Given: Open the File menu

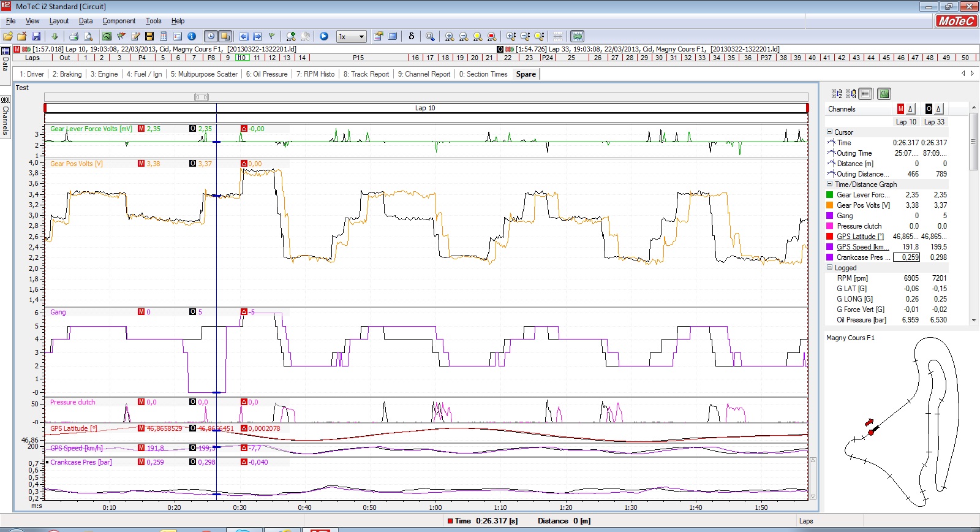Looking at the screenshot, I should [10, 21].
